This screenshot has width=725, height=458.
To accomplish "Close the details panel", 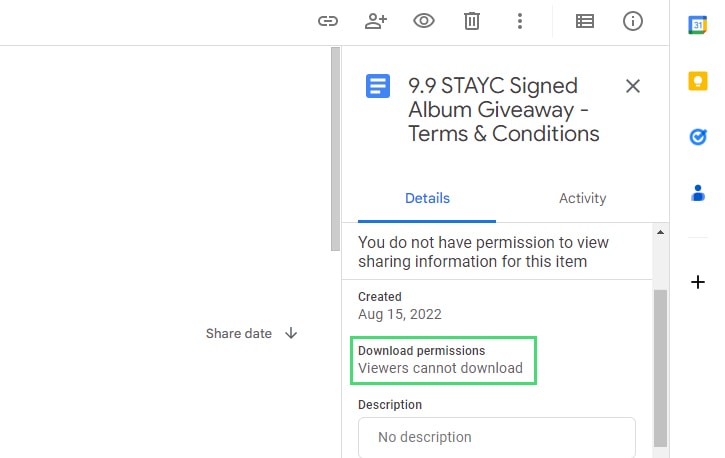I will point(633,86).
